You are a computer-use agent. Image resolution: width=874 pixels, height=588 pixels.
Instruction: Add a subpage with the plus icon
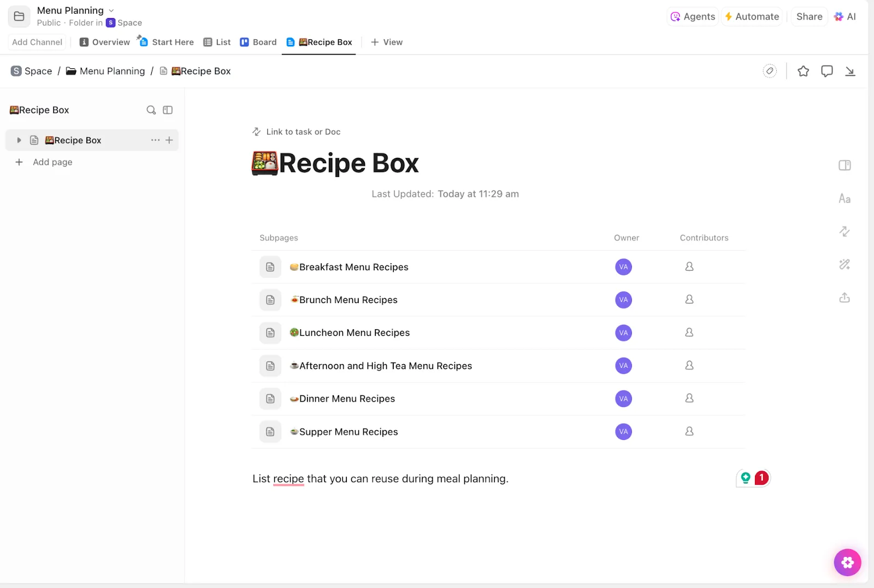coord(169,140)
